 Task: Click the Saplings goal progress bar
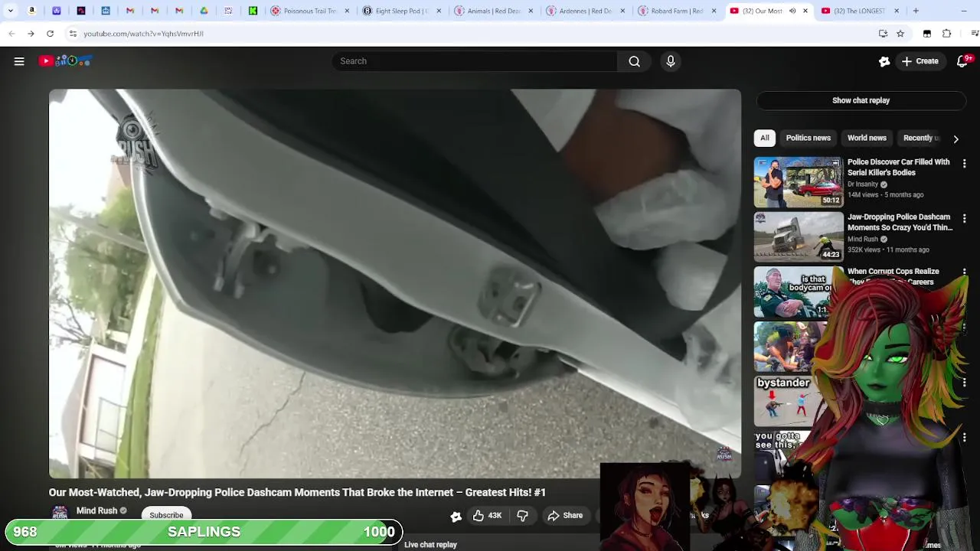point(204,532)
